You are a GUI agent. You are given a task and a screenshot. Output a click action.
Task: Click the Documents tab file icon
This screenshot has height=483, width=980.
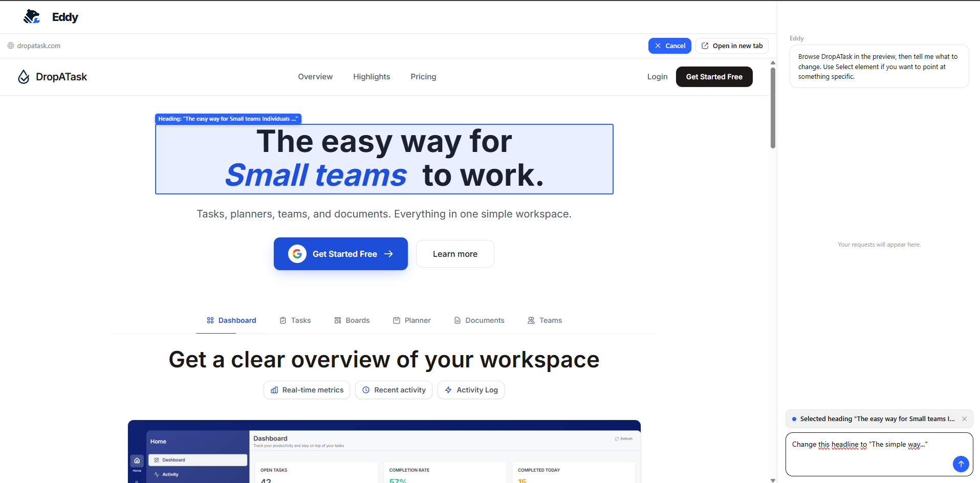click(x=458, y=320)
